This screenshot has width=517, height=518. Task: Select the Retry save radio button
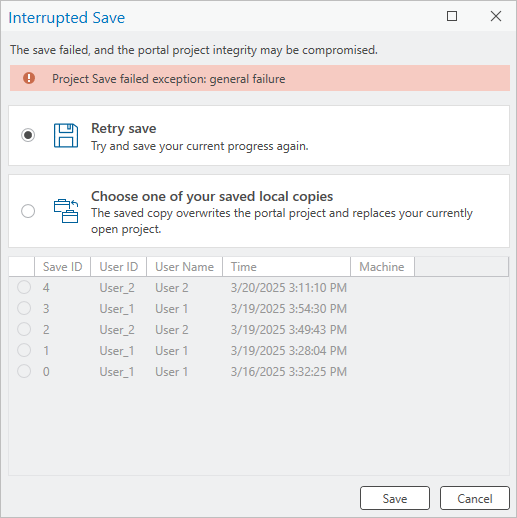28,135
